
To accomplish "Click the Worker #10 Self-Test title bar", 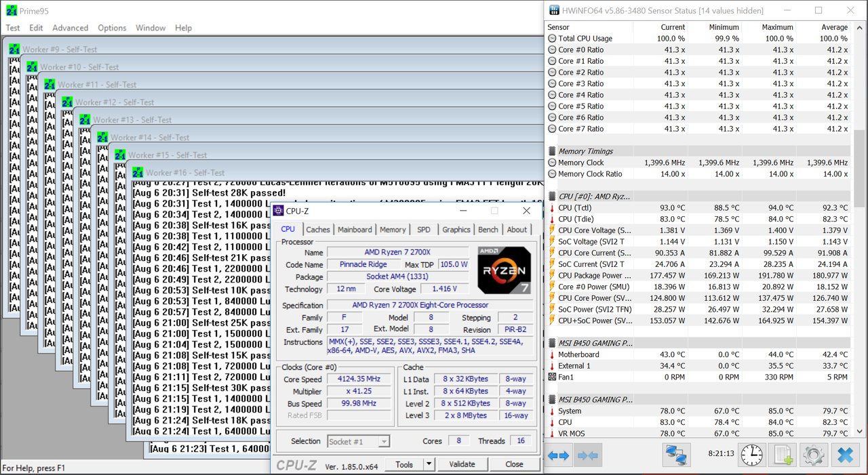I will pyautogui.click(x=283, y=66).
